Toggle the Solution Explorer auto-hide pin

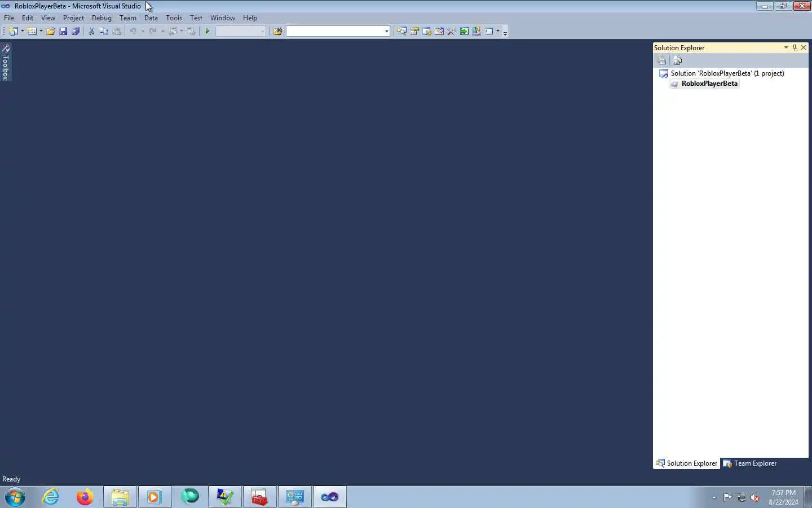point(795,47)
